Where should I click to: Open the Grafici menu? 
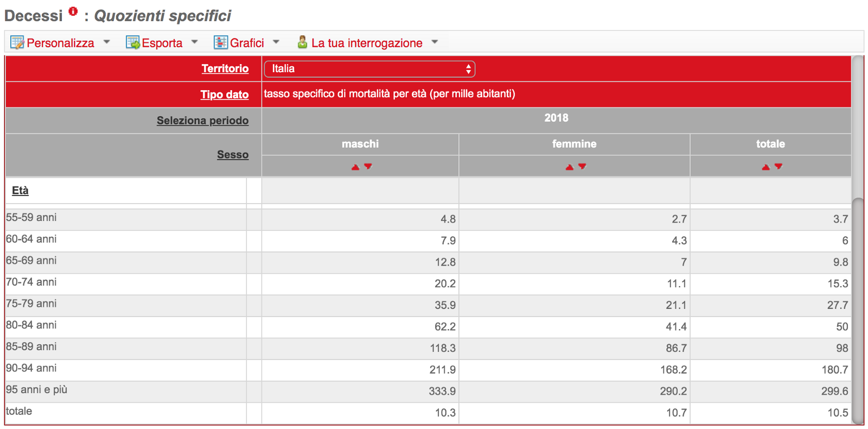click(x=247, y=43)
